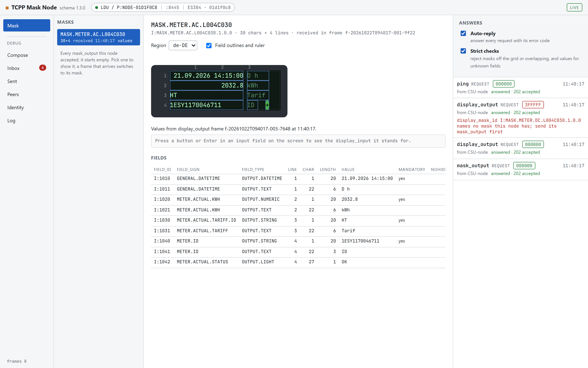This screenshot has width=588, height=368.
Task: Open the Compose debug page
Action: (27, 55)
